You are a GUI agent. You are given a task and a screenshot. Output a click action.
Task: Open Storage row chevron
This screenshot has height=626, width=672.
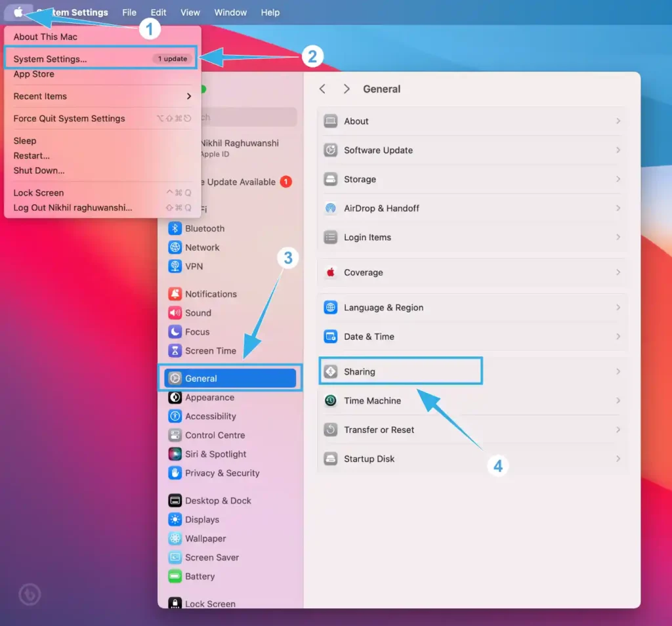coord(618,179)
